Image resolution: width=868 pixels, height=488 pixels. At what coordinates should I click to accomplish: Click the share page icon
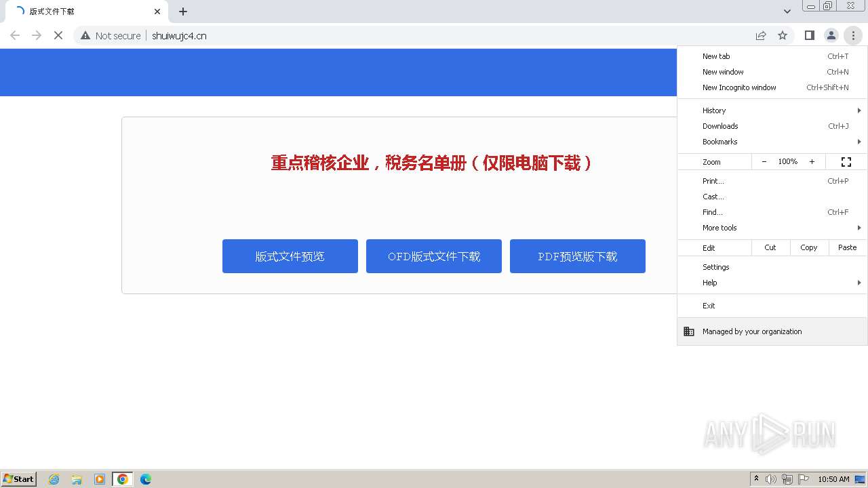[761, 35]
